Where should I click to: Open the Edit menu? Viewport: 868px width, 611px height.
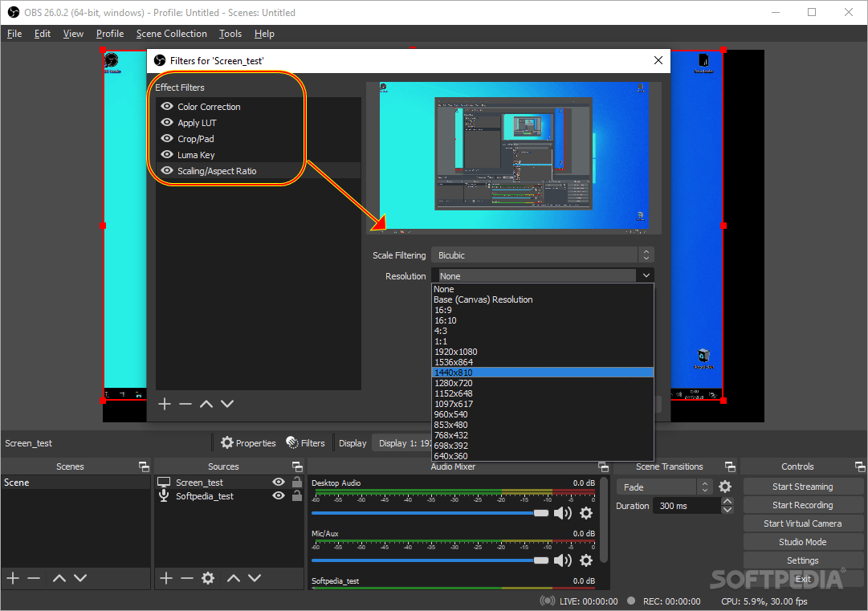coord(42,34)
